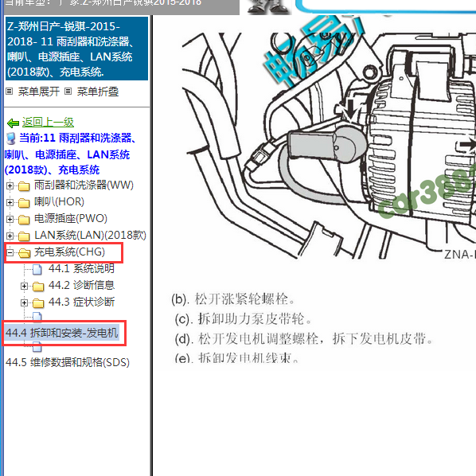The image size is (476, 476).
Task: Expand the 喇叭(HOR) tree node
Action: tap(10, 202)
